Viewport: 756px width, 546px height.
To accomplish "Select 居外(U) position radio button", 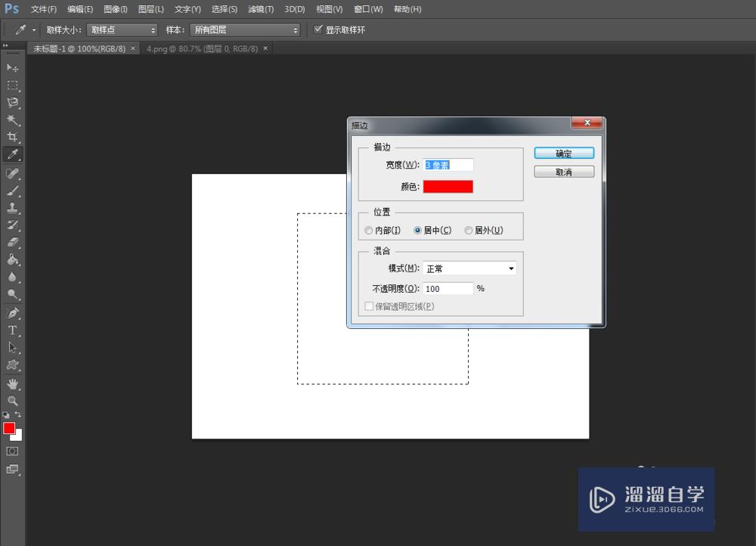I will point(468,231).
